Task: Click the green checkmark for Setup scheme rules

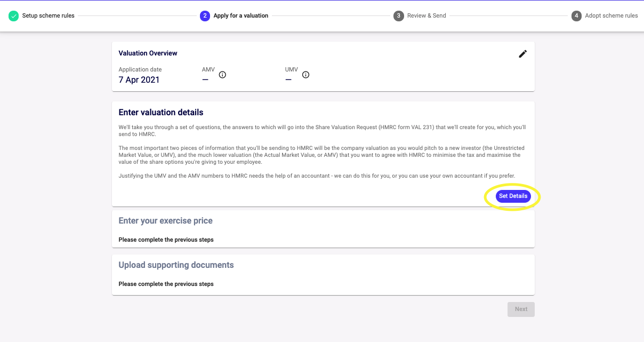Action: (x=14, y=16)
